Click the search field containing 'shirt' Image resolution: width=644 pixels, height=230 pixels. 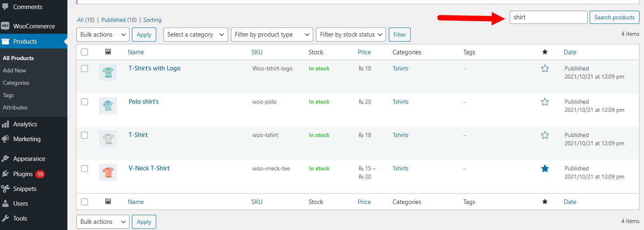[548, 17]
